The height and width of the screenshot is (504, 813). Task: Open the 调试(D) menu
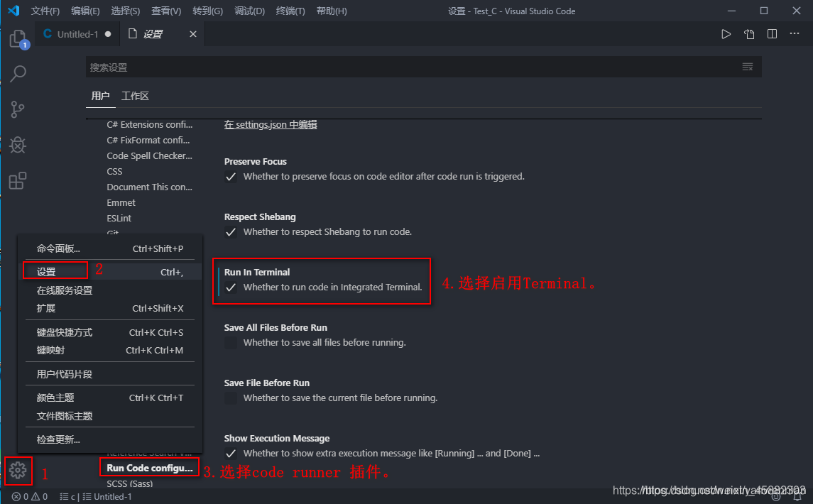[x=249, y=11]
